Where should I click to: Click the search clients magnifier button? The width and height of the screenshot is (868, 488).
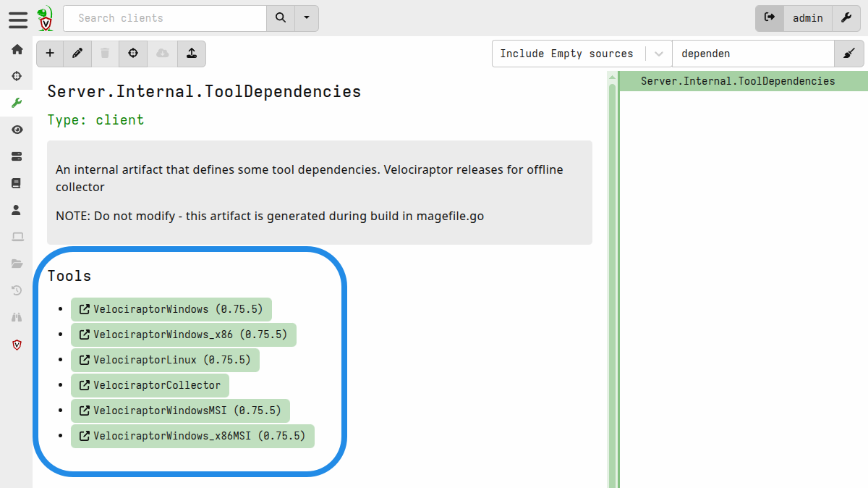coord(281,18)
